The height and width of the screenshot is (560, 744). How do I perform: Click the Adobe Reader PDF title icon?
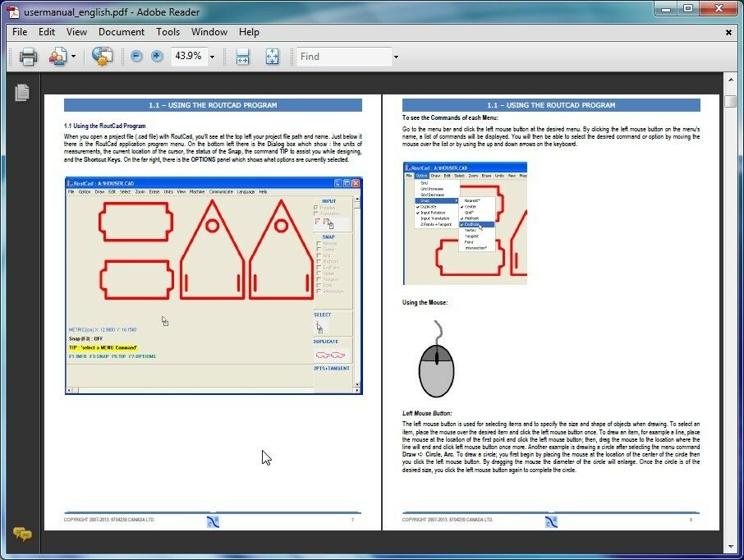tap(14, 11)
